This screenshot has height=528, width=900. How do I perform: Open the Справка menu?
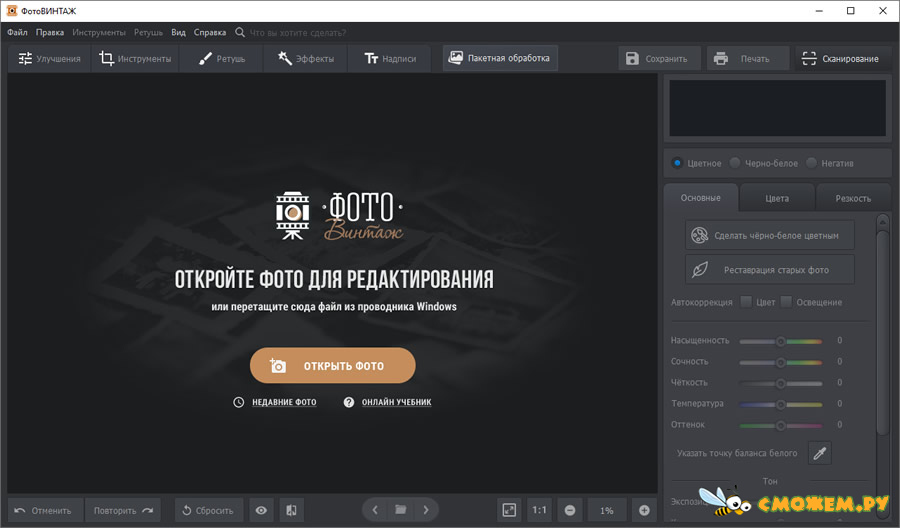coord(210,32)
